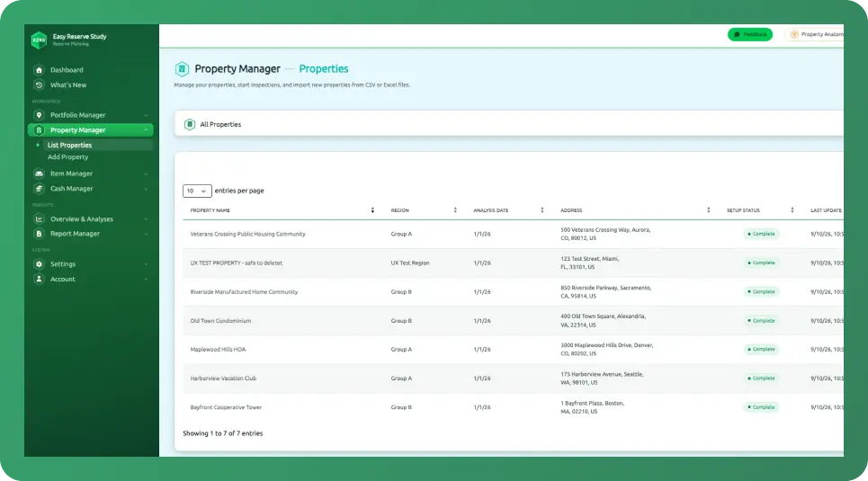Click the Portfolio Manager pin icon
Viewport: 868px width, 481px height.
click(x=39, y=115)
